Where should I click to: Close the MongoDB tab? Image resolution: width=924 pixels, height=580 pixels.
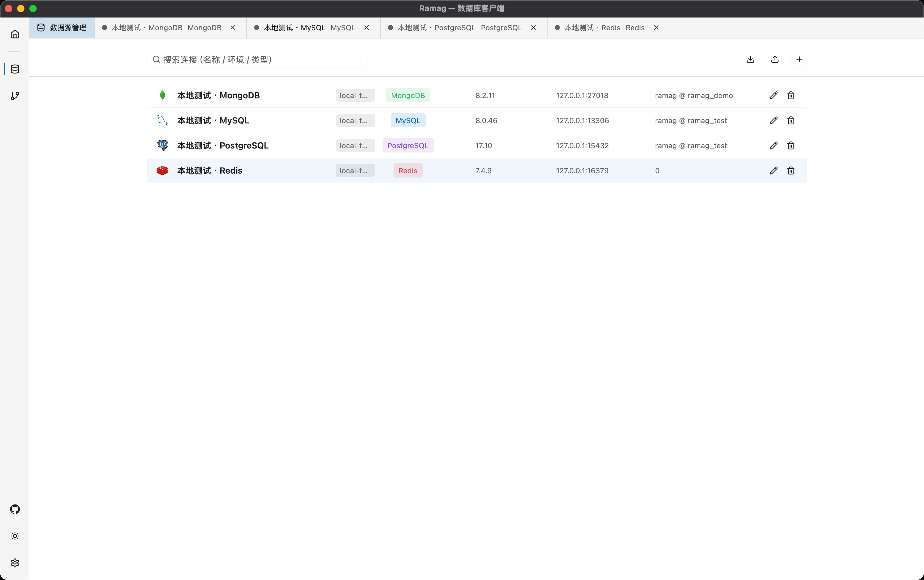[x=233, y=28]
